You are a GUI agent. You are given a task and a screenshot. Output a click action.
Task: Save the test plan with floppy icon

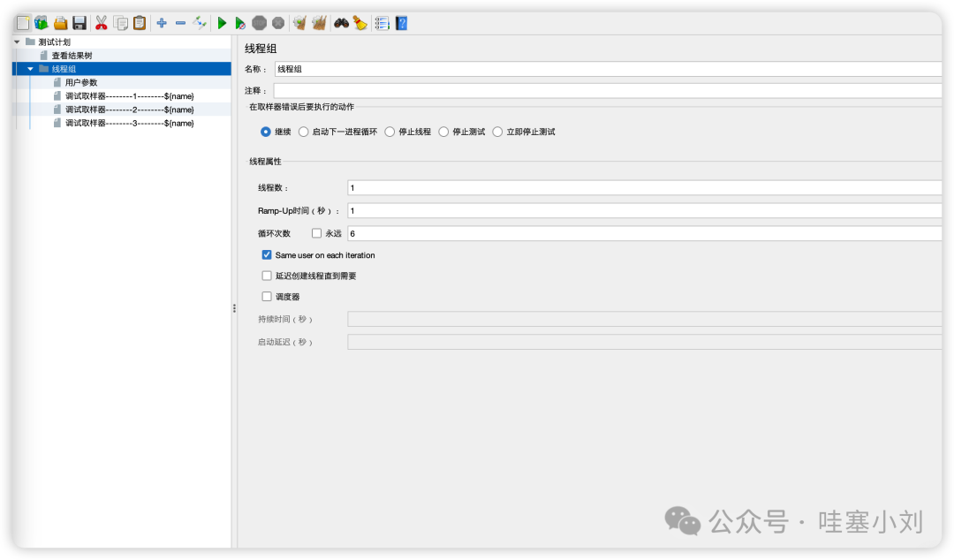click(x=79, y=23)
